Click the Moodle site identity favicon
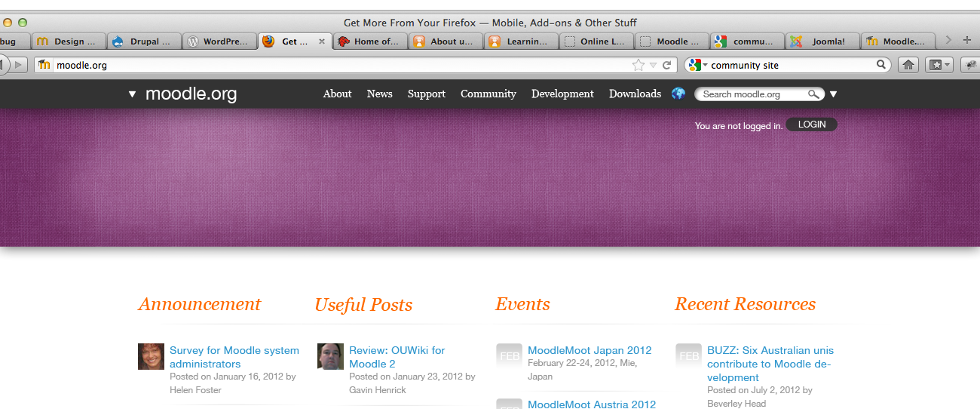Image resolution: width=980 pixels, height=409 pixels. tap(44, 65)
